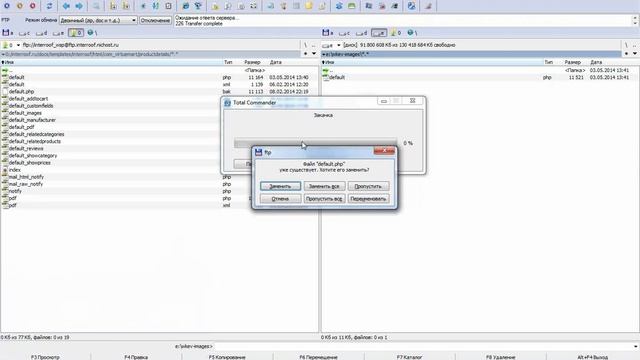Select default_manufacturer in left panel
The image size is (640, 360).
point(32,120)
